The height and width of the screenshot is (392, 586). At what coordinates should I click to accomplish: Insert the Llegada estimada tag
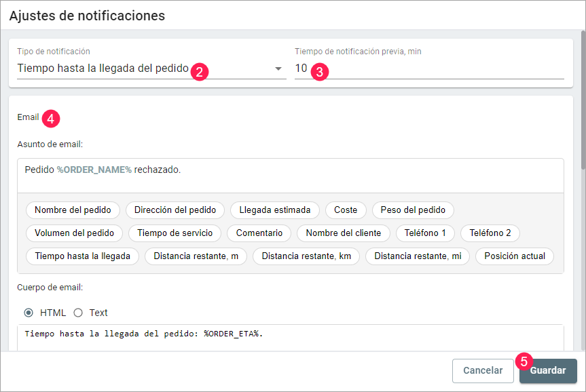tap(275, 210)
